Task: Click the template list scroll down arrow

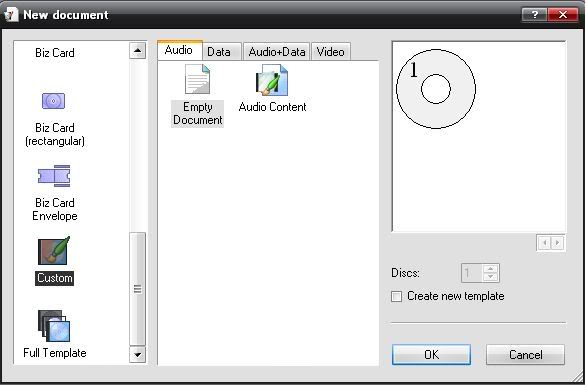Action: pos(138,354)
